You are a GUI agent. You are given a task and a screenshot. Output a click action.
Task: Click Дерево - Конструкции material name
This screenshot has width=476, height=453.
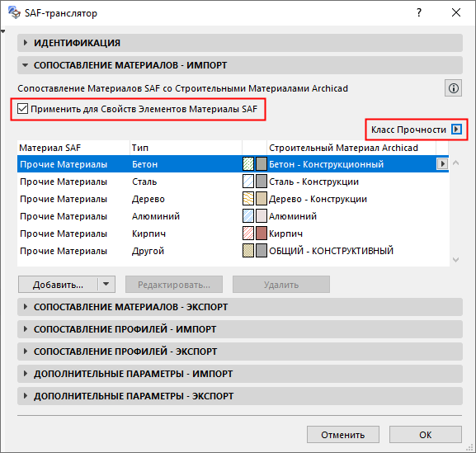[318, 199]
